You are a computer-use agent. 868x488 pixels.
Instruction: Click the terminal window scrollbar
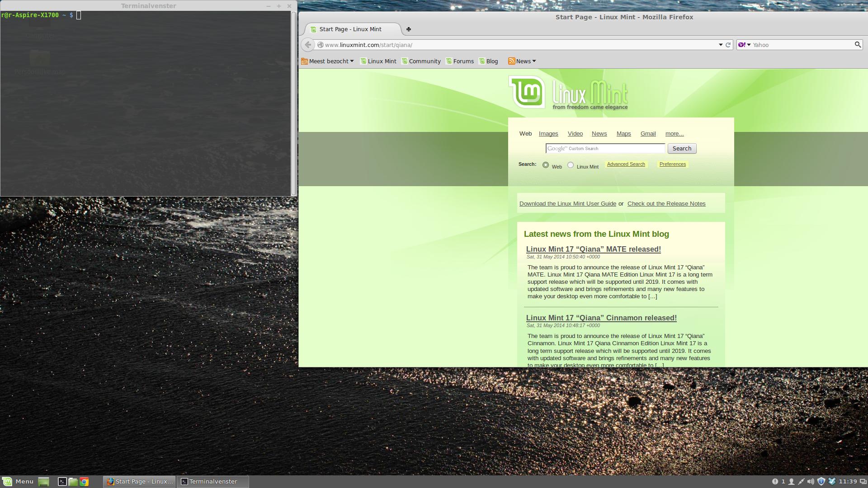click(294, 103)
